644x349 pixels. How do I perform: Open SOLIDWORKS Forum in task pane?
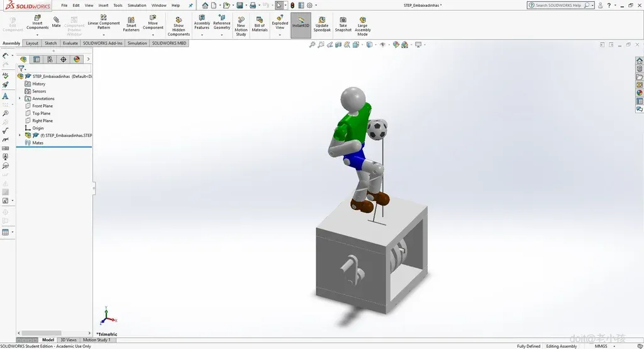tap(640, 109)
